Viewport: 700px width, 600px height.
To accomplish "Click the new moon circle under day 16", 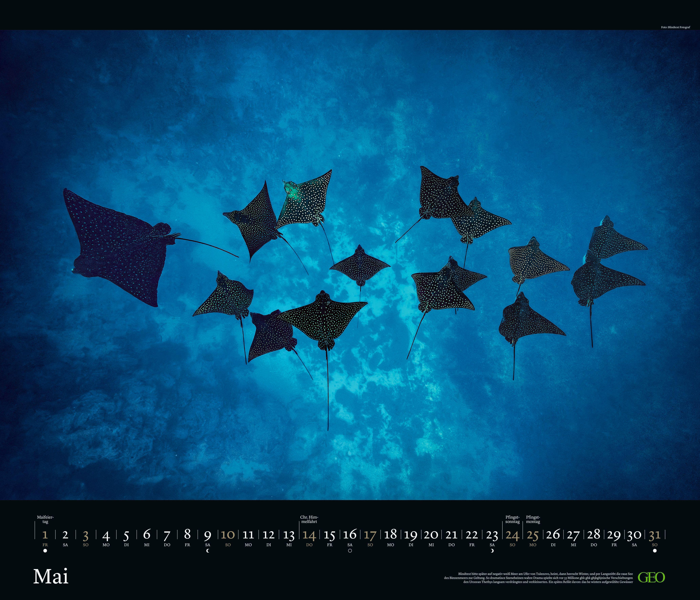I will 350,551.
